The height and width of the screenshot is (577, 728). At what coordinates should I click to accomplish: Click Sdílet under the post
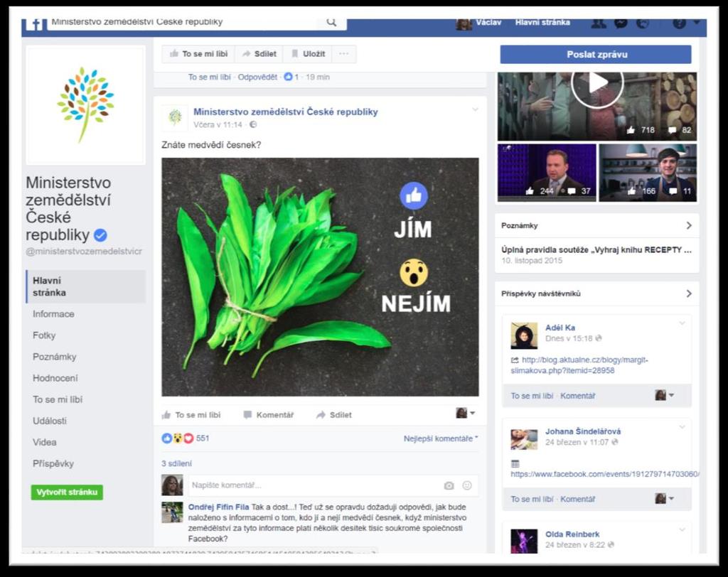pyautogui.click(x=334, y=415)
